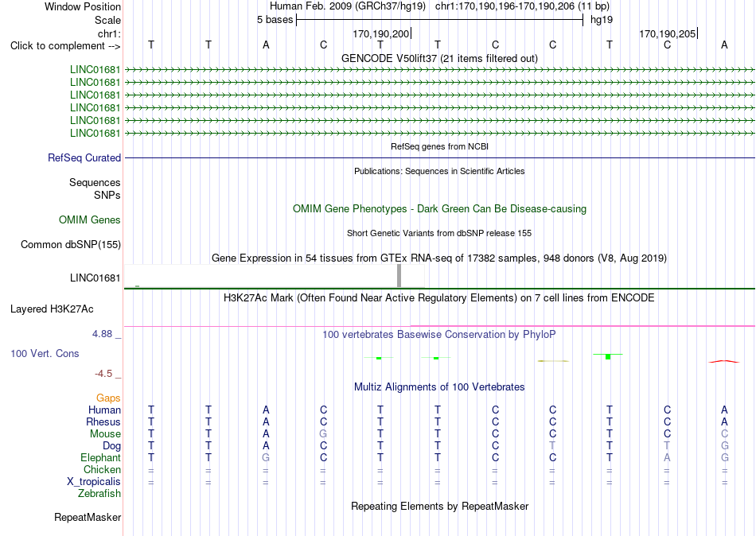Click the X_tropicalis species label
This screenshot has height=536, width=756.
click(x=94, y=482)
